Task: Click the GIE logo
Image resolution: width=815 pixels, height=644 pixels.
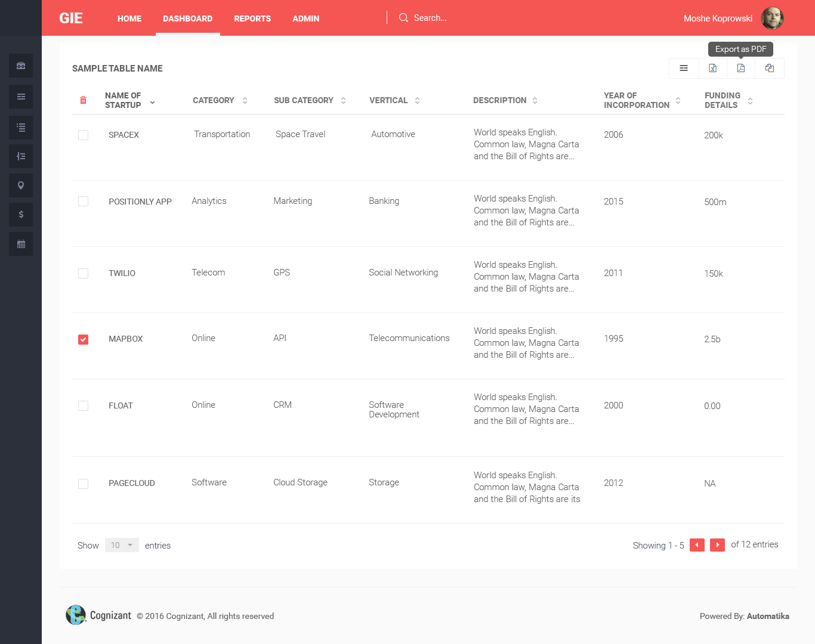Action: click(x=71, y=18)
